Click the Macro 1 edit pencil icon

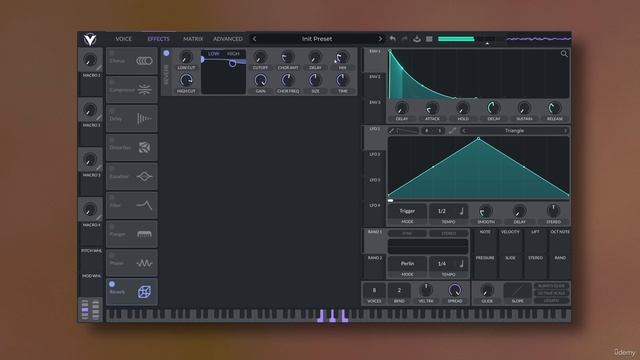pyautogui.click(x=99, y=68)
